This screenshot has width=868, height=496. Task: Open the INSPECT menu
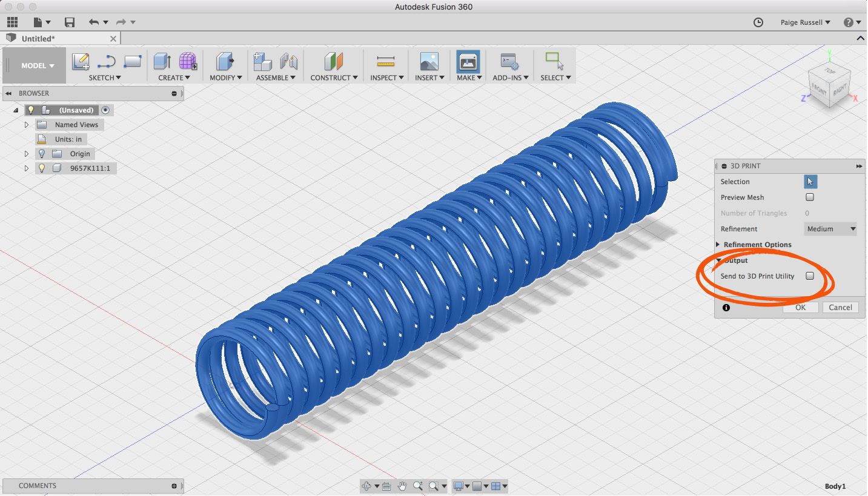pyautogui.click(x=386, y=78)
